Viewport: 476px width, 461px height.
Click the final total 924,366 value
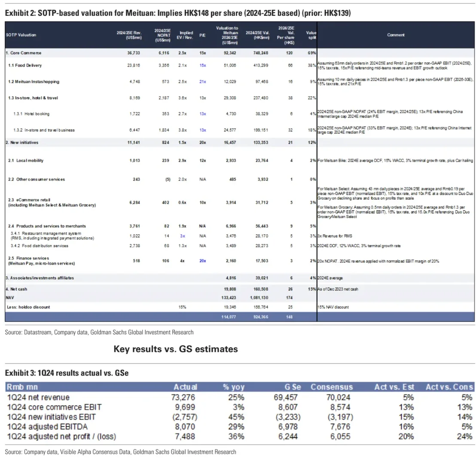click(x=261, y=317)
